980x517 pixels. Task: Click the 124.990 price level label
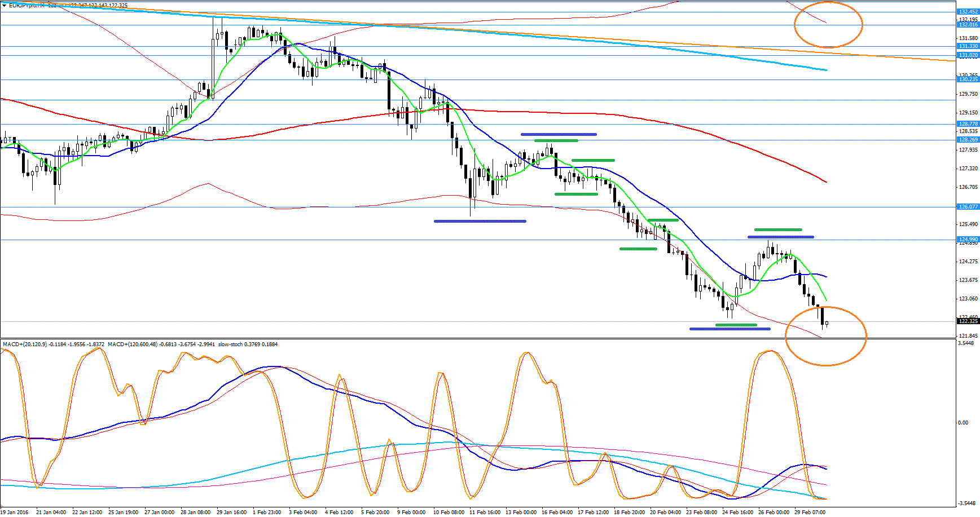pos(968,240)
